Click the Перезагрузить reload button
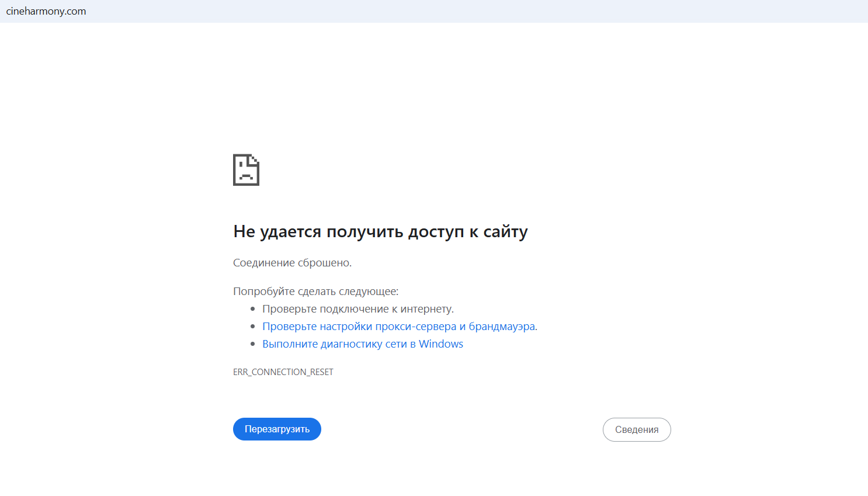Image resolution: width=868 pixels, height=496 pixels. pos(277,429)
